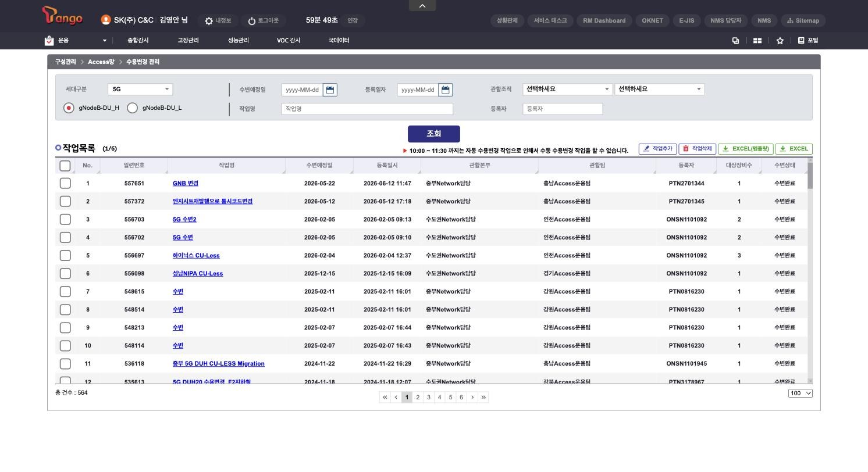Open 엔지시트재발행으로 통시코드변경 link
The image size is (868, 472).
click(x=212, y=201)
